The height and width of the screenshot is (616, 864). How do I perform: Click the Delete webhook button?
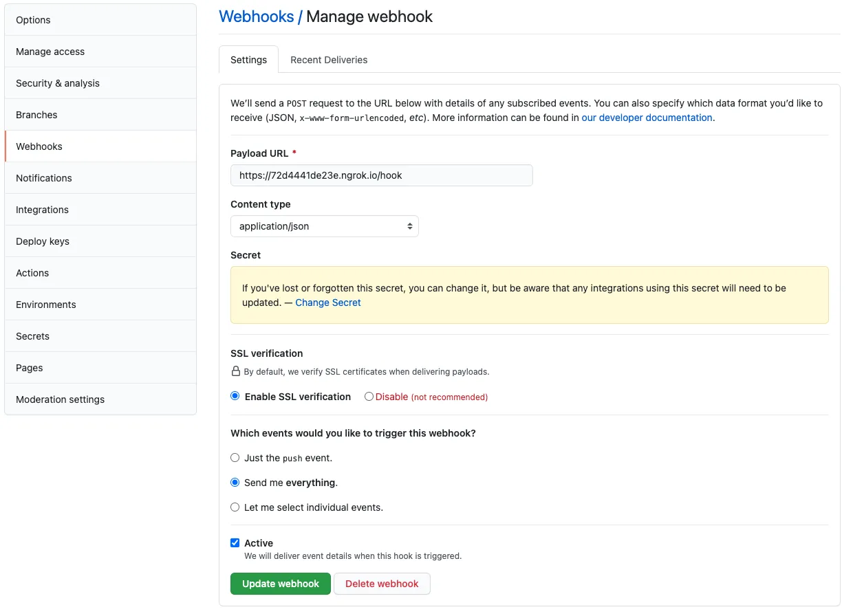[382, 584]
